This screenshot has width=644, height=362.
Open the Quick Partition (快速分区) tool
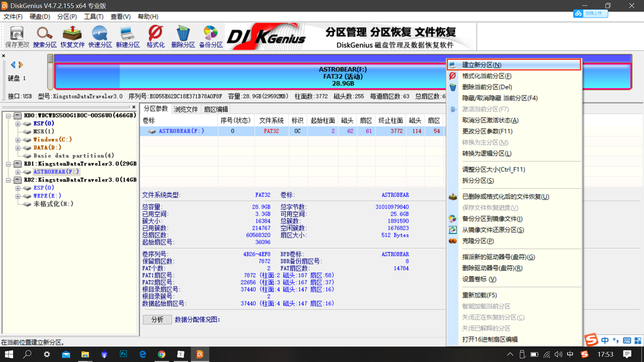100,37
